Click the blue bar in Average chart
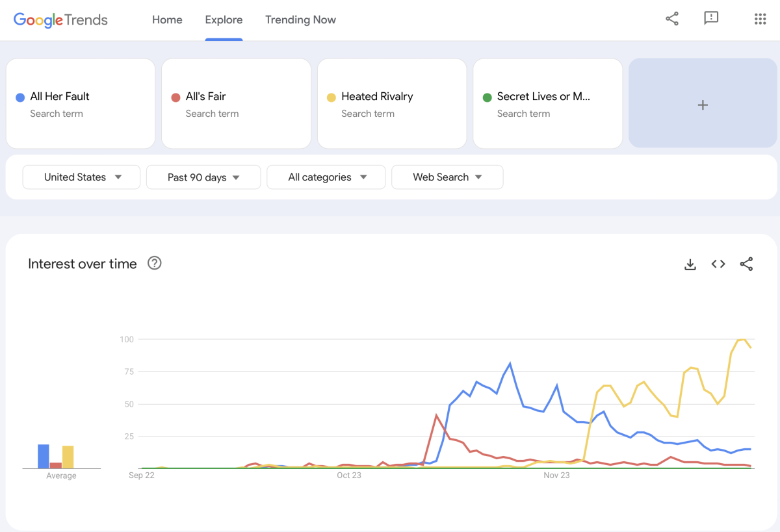Viewport: 780px width, 532px height. point(44,456)
